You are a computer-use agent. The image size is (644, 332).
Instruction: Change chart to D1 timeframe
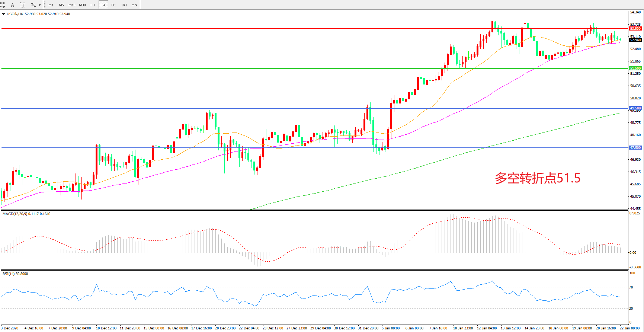pos(113,5)
